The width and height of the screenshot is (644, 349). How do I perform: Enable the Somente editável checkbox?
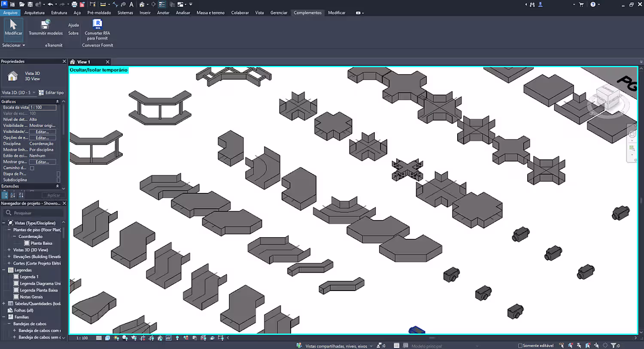[x=520, y=346]
